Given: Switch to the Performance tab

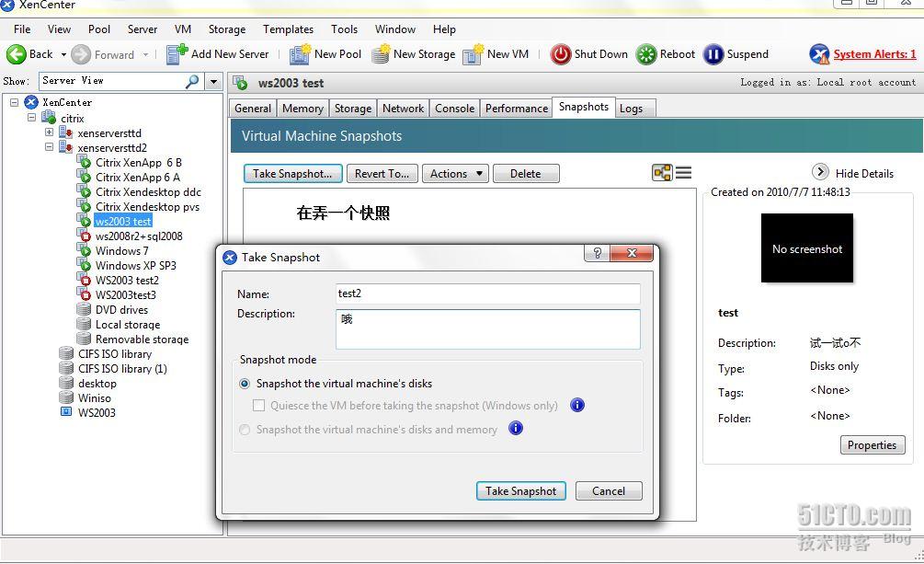Looking at the screenshot, I should click(x=516, y=108).
